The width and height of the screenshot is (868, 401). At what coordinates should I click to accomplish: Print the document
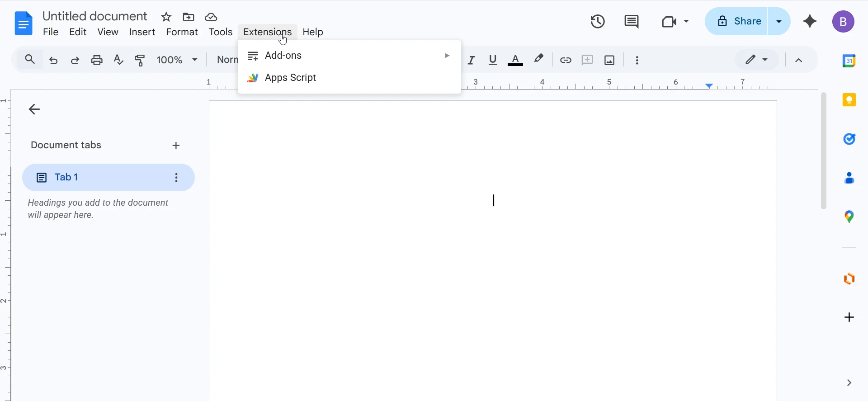coord(97,60)
